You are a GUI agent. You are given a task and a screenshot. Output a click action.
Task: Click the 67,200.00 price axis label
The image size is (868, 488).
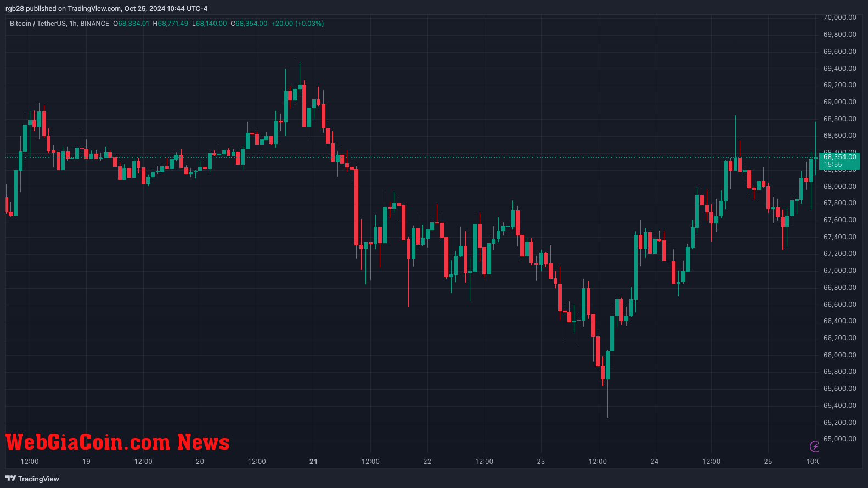[840, 254]
